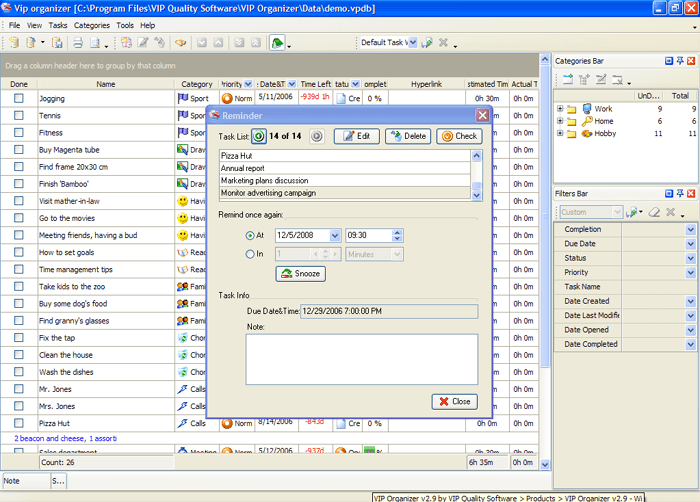Click the Print toolbar icon
Image resolution: width=700 pixels, height=502 pixels.
78,43
